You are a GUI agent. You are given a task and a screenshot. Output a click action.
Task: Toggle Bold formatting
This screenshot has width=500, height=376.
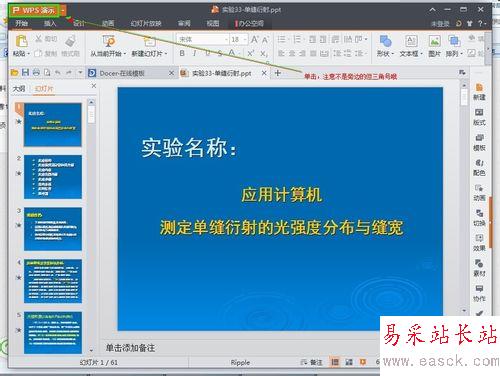[x=182, y=53]
